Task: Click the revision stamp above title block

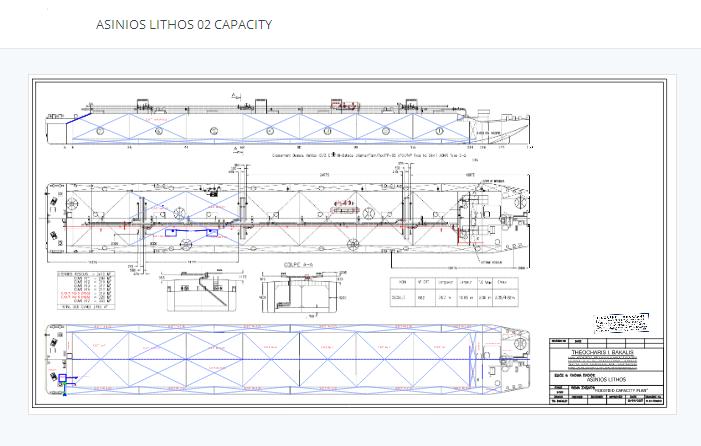Action: tap(620, 325)
